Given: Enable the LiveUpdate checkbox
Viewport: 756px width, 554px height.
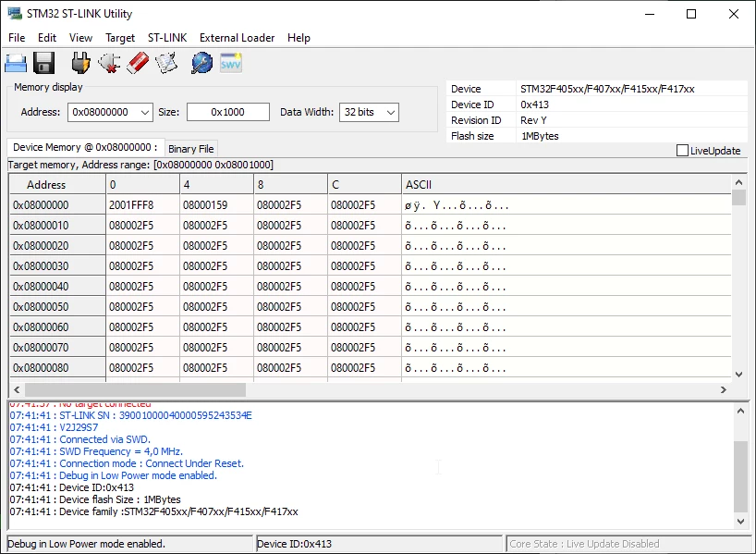Looking at the screenshot, I should click(682, 151).
